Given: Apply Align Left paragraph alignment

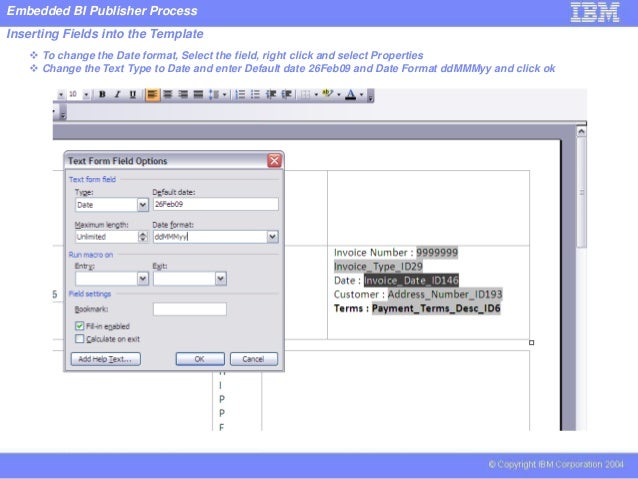Looking at the screenshot, I should (152, 94).
